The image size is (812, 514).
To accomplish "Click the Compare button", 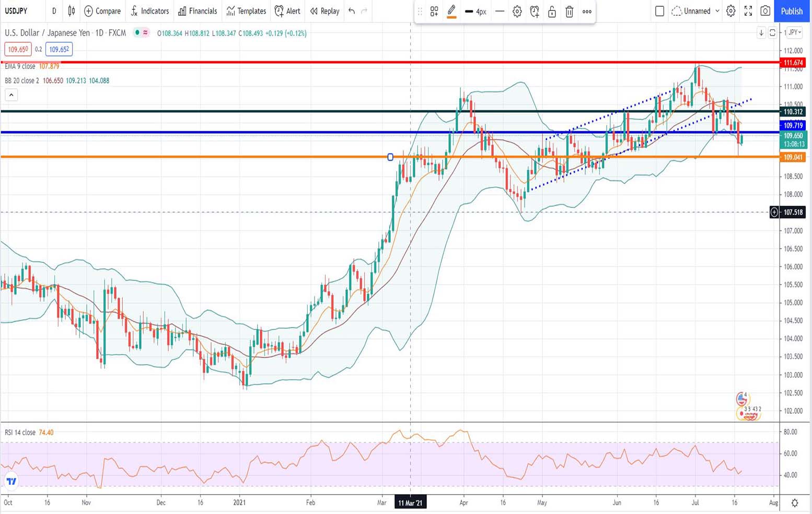I will (x=102, y=11).
